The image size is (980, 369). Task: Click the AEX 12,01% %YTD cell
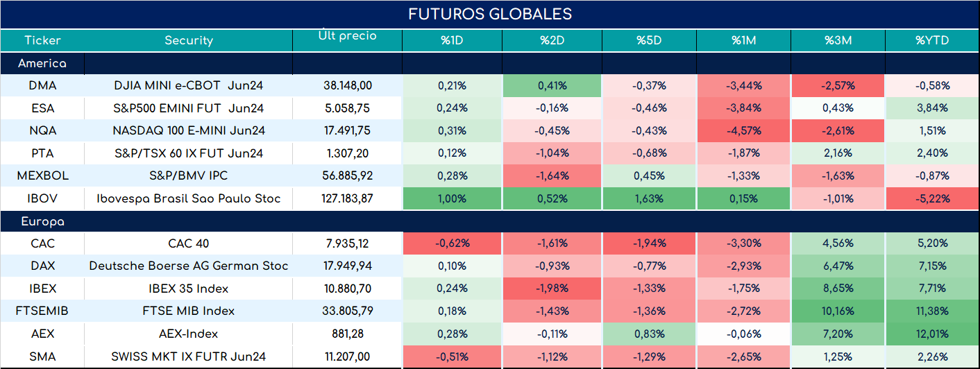933,334
